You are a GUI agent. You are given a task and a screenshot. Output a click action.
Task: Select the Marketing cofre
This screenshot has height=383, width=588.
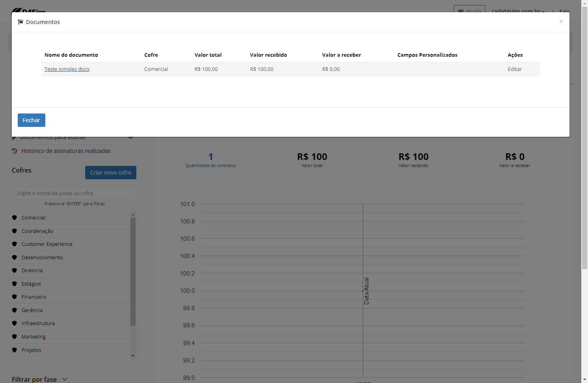(33, 337)
